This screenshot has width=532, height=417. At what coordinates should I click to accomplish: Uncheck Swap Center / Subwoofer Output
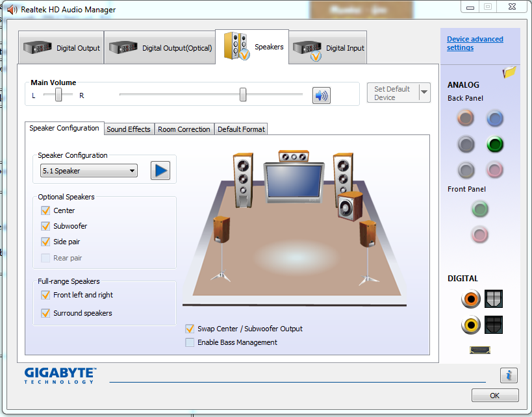point(190,329)
